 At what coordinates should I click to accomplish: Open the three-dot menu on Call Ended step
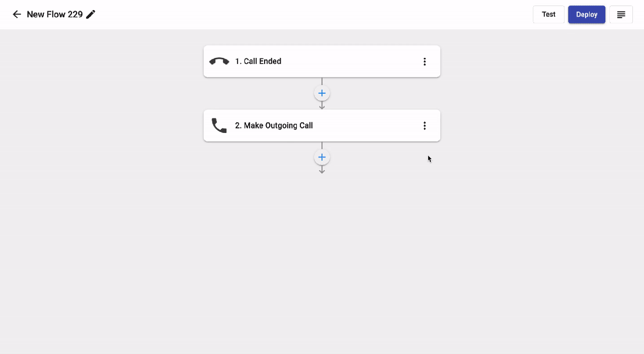pyautogui.click(x=425, y=61)
